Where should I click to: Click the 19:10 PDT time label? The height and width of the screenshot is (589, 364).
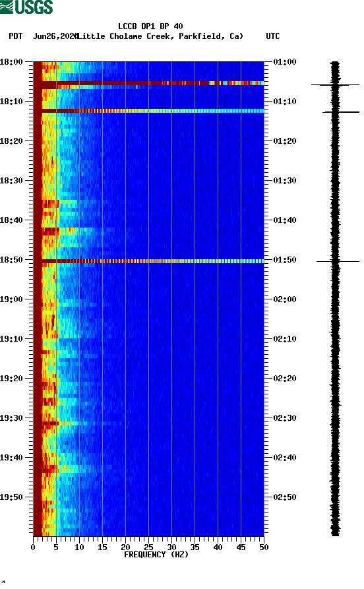coord(11,339)
